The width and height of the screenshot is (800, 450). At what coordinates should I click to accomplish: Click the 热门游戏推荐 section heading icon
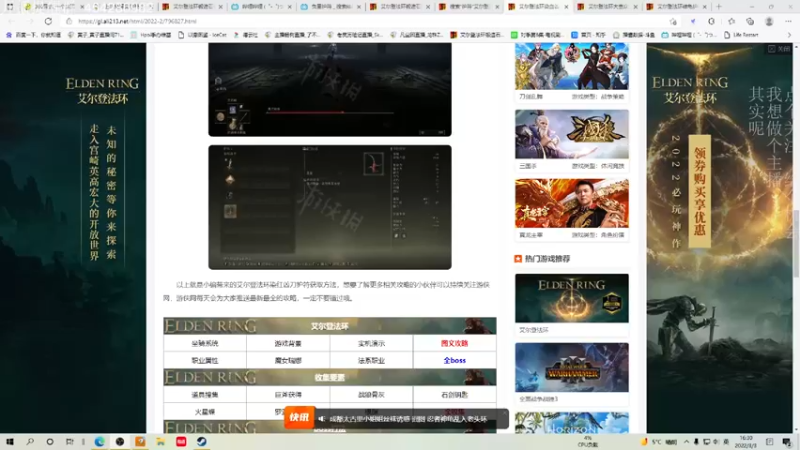point(518,259)
